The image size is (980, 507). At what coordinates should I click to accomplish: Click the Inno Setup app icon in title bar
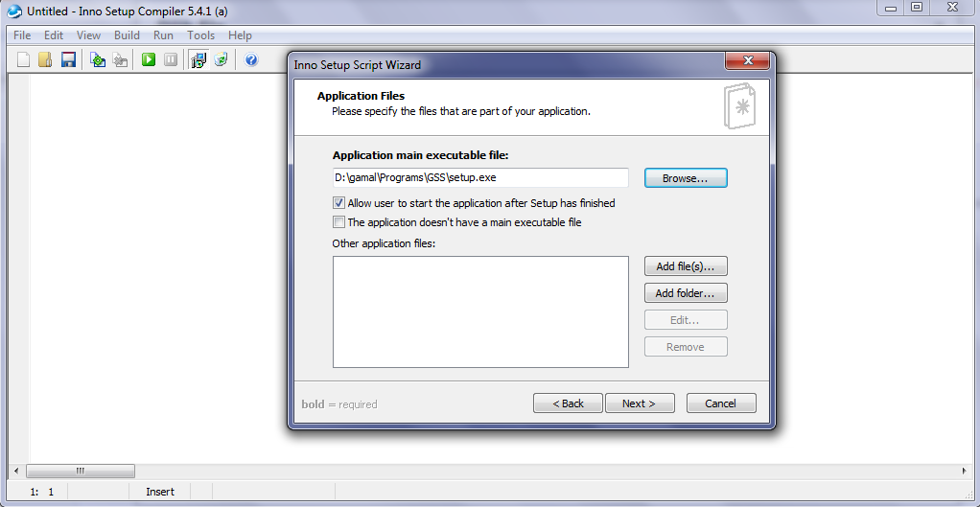14,12
